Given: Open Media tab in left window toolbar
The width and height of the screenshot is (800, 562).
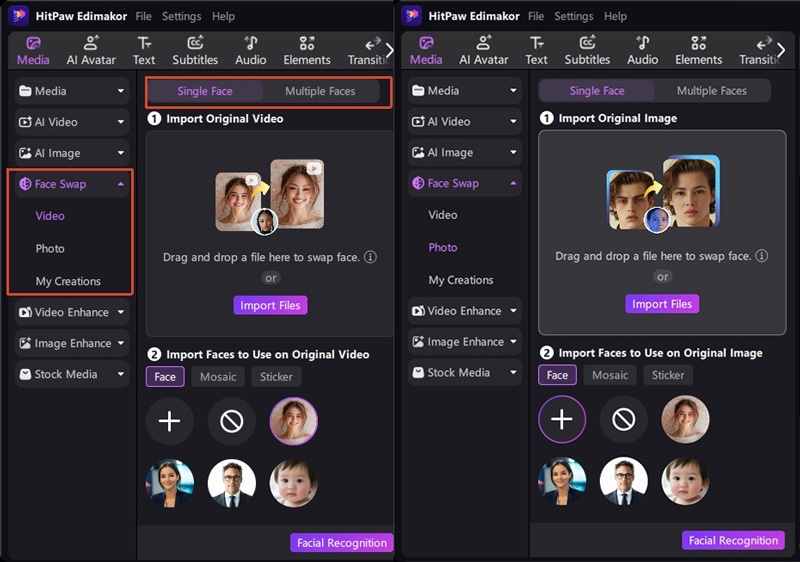Looking at the screenshot, I should coord(33,50).
